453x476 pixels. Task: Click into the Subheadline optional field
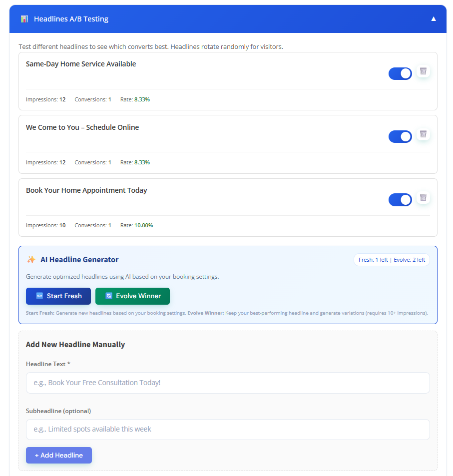coord(228,429)
